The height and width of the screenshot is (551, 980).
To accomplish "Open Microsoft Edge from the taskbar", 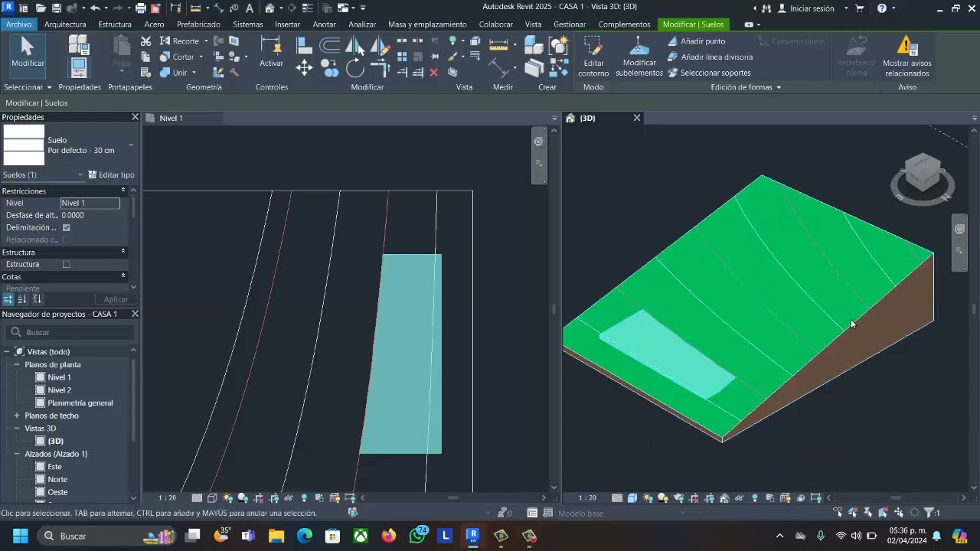I will pos(305,536).
